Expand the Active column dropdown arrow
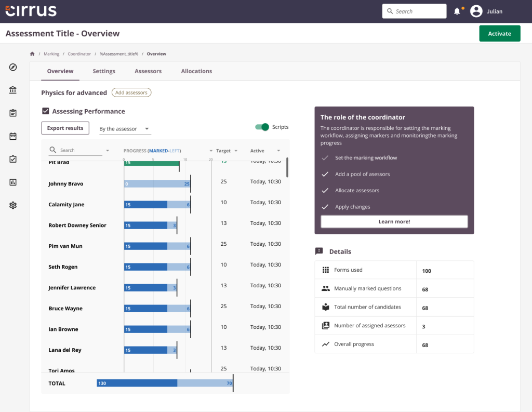532x412 pixels. (278, 151)
